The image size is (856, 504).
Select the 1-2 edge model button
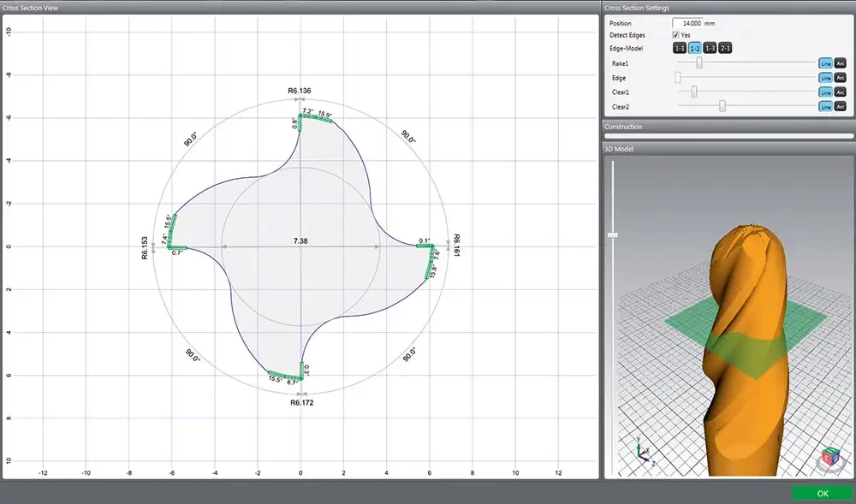tap(695, 49)
